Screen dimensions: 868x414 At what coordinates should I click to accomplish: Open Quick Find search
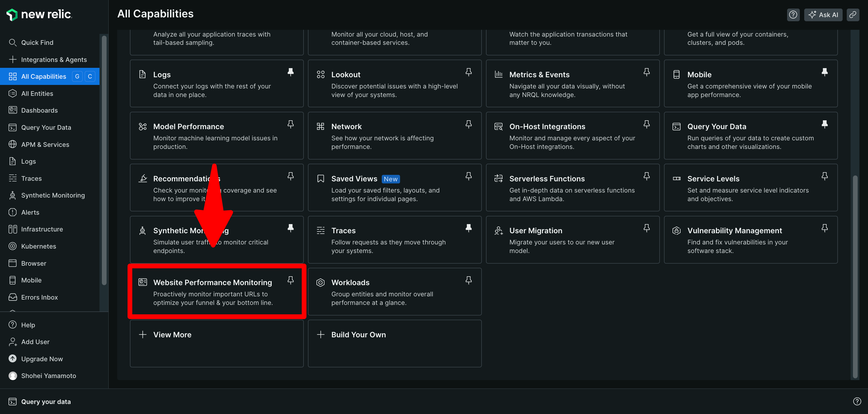tap(37, 42)
